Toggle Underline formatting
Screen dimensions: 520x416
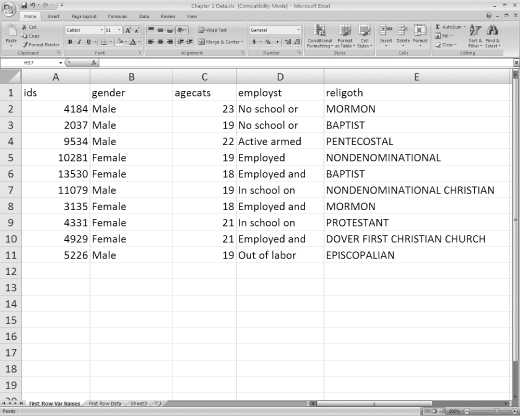coord(88,42)
